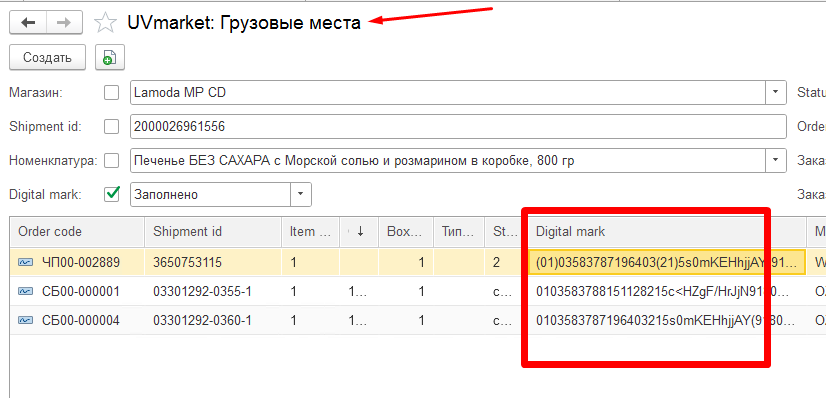Select shipment id 03301292-0355-1 cell

tap(213, 291)
